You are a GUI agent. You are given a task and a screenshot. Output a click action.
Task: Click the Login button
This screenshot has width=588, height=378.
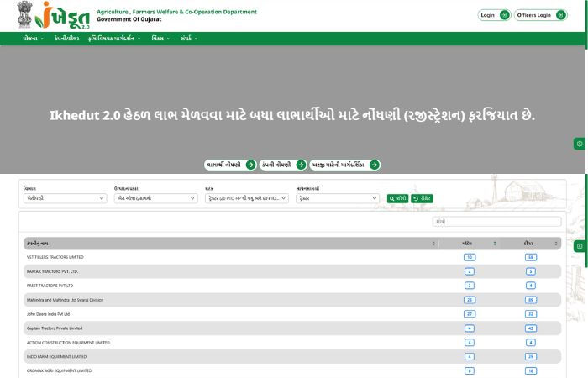494,15
